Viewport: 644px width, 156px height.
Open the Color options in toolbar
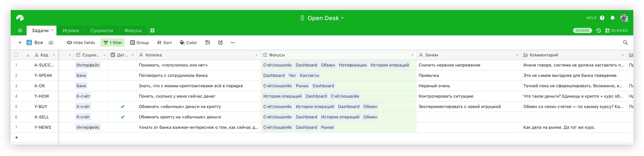pos(188,42)
